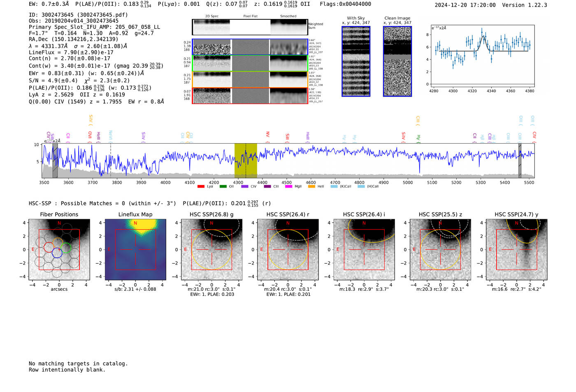
Task: Click the Version 1.22.3 text
Action: (x=525, y=5)
